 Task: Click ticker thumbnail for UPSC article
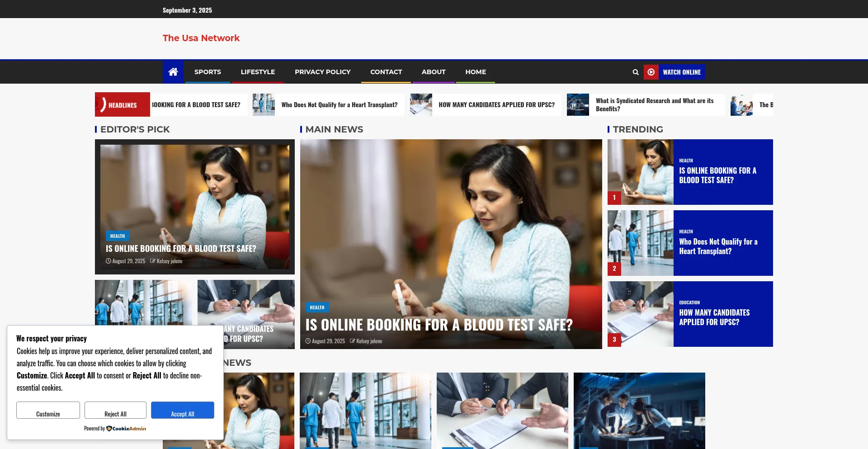pos(421,104)
